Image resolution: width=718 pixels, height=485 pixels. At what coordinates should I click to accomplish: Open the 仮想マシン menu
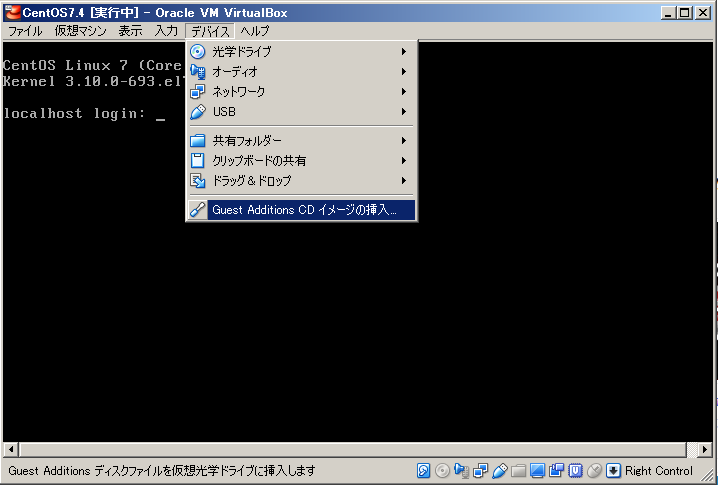(x=81, y=31)
